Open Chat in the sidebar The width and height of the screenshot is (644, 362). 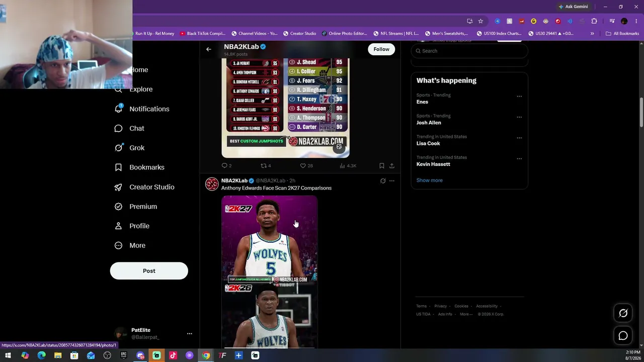point(129,128)
